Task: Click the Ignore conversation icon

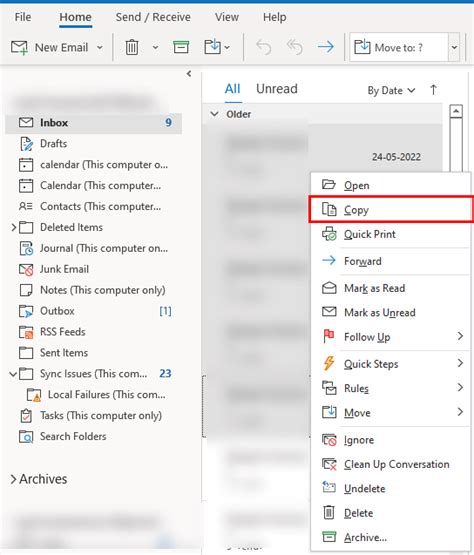Action: pos(329,440)
